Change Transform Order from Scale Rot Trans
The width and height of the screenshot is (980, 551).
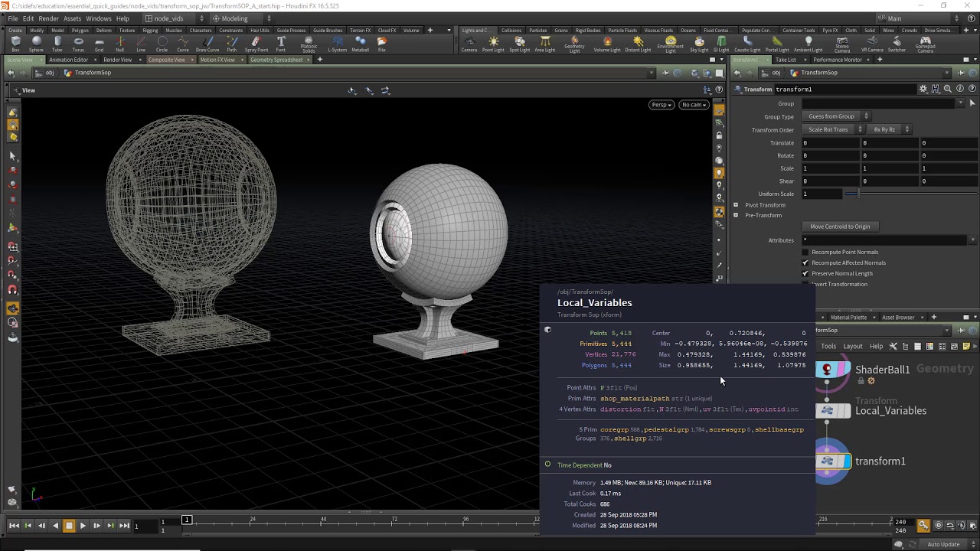[x=833, y=129]
